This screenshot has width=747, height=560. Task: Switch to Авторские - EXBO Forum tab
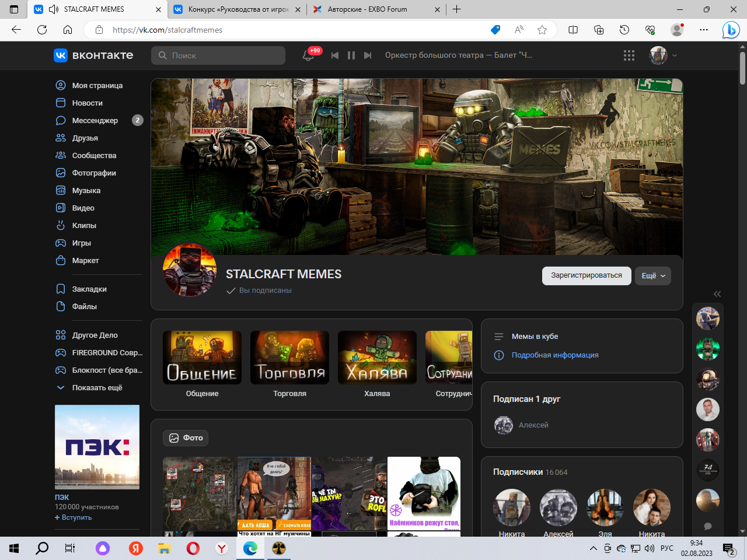click(376, 9)
